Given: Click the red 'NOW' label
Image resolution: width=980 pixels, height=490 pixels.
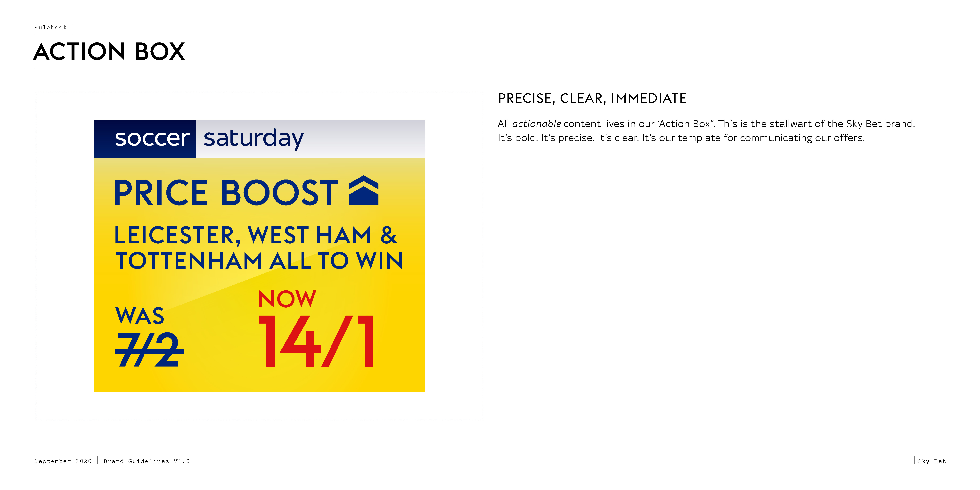Looking at the screenshot, I should click(287, 299).
